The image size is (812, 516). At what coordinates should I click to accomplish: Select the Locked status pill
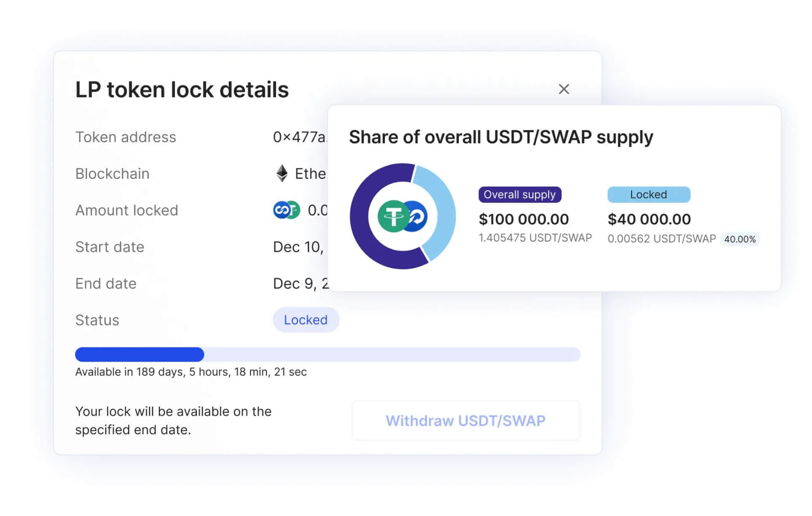pyautogui.click(x=306, y=320)
